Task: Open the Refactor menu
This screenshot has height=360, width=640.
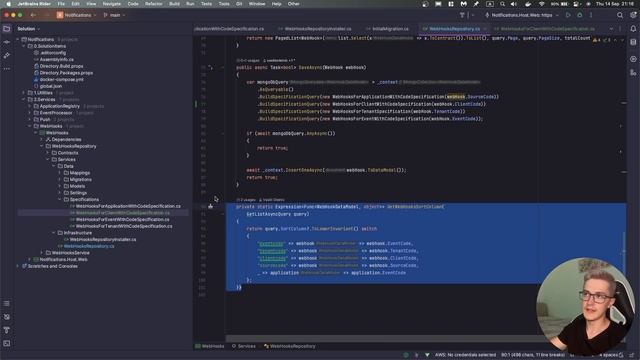Action: pyautogui.click(x=153, y=4)
